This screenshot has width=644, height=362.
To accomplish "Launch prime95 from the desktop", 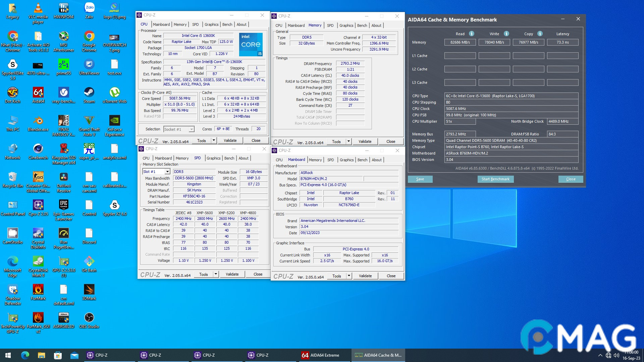I will [x=63, y=64].
